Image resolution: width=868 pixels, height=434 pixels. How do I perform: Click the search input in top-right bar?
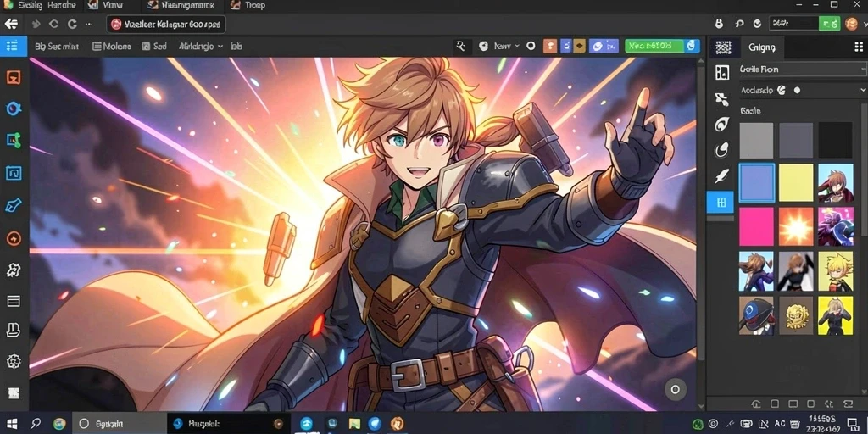[x=793, y=24]
